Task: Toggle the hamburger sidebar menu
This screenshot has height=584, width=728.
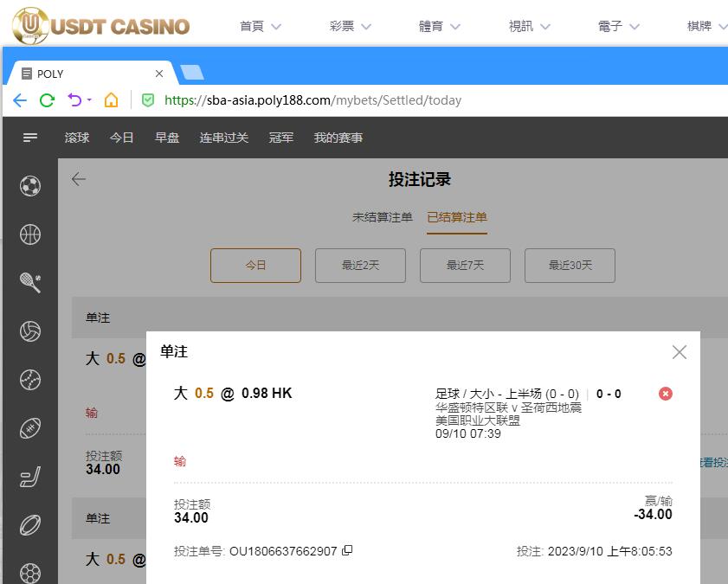Action: (x=30, y=138)
